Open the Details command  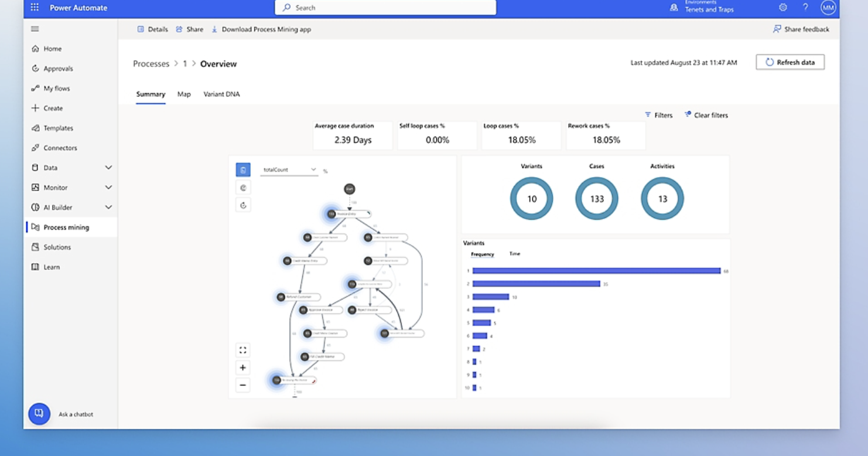pyautogui.click(x=152, y=29)
